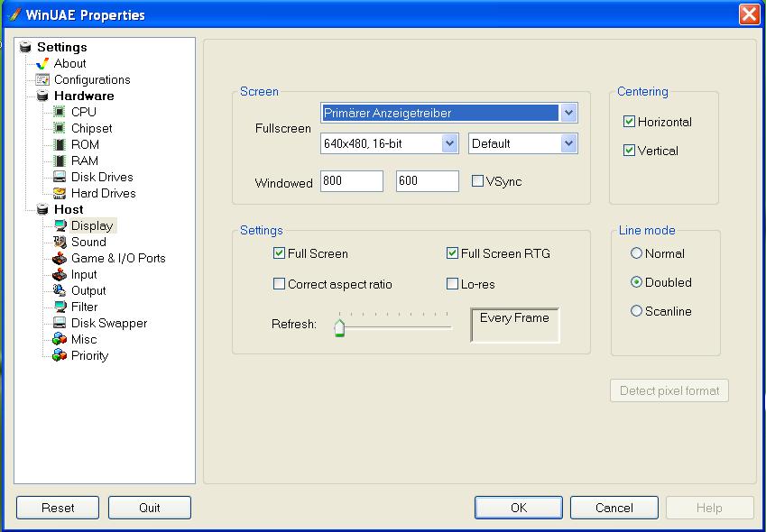Select Hard Drives in the tree
This screenshot has height=532, width=766.
tap(104, 193)
